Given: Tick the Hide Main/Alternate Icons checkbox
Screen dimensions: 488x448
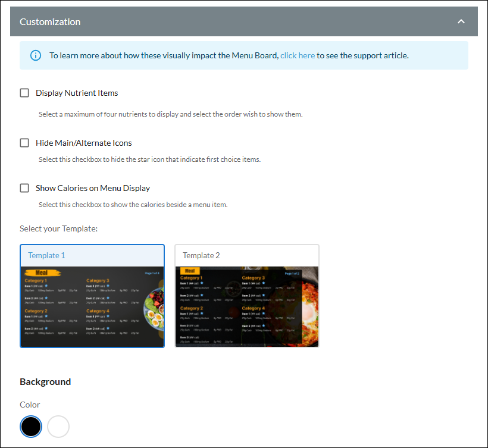Looking at the screenshot, I should click(x=24, y=143).
